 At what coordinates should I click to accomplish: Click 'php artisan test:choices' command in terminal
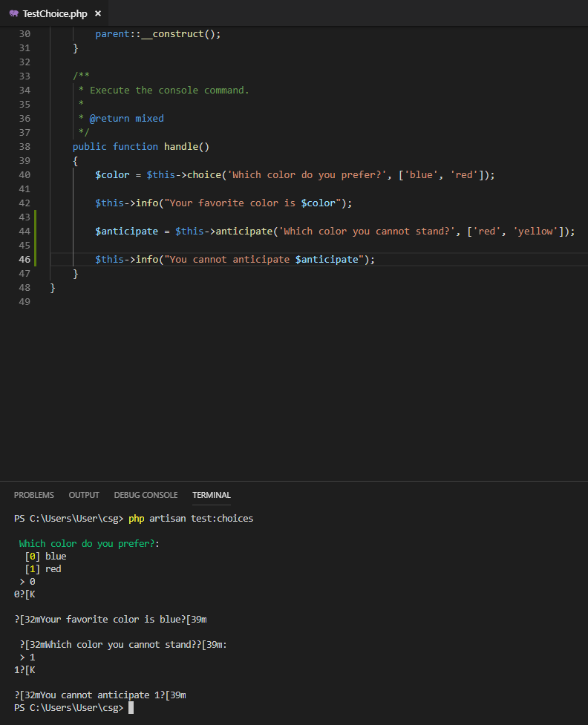tap(191, 518)
